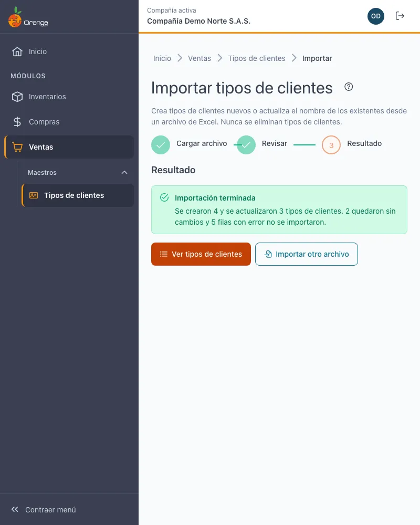Click Importar otro archivo button
This screenshot has height=525, width=420.
coord(307,254)
